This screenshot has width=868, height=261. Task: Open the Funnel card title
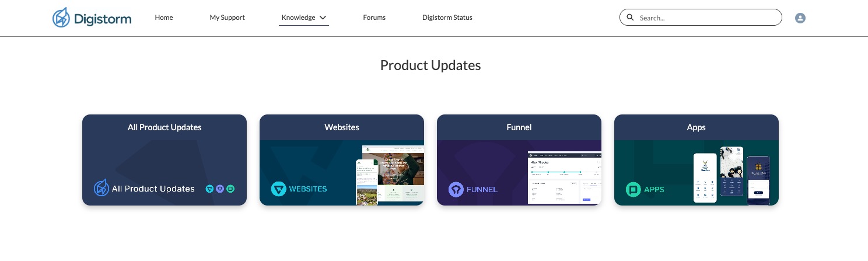pos(519,127)
